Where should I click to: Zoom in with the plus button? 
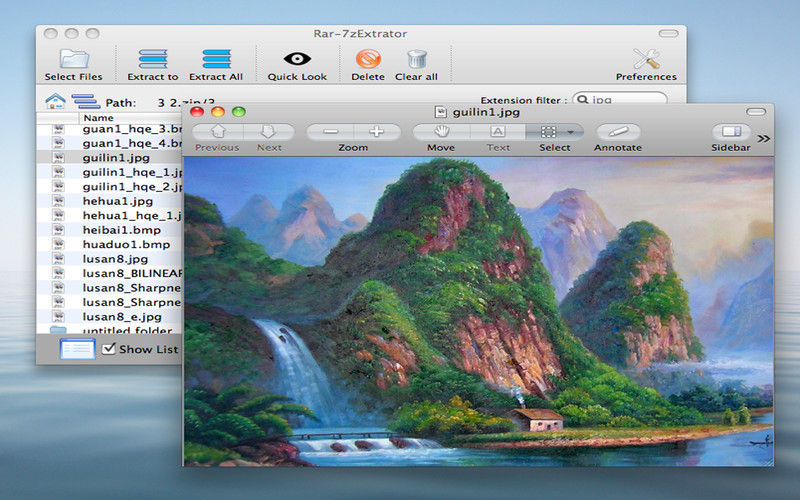(x=377, y=132)
